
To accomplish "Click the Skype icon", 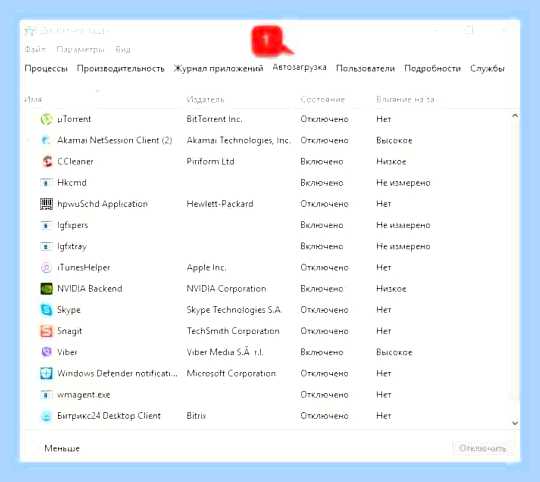I will click(x=46, y=310).
